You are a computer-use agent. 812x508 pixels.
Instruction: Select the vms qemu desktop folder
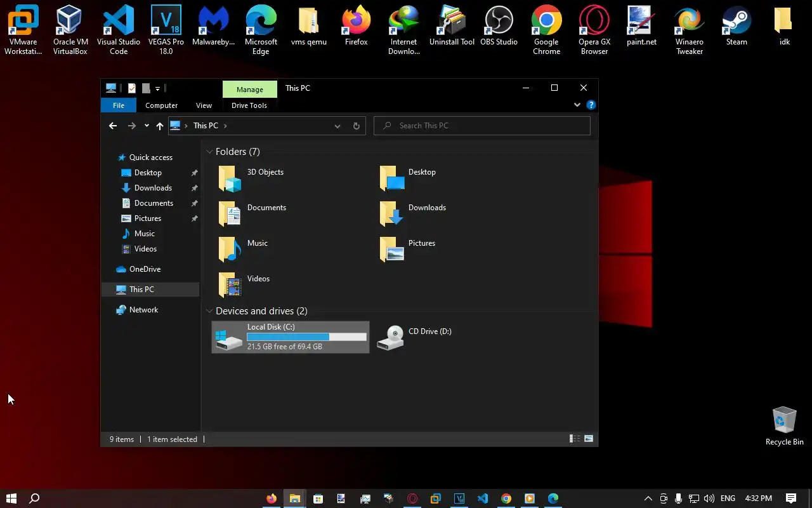(x=308, y=25)
